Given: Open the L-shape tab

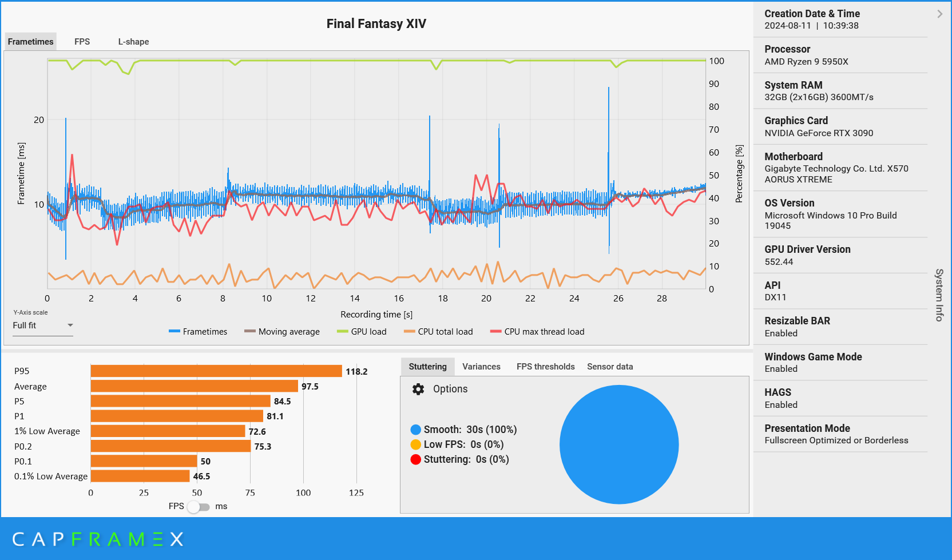Looking at the screenshot, I should [133, 42].
